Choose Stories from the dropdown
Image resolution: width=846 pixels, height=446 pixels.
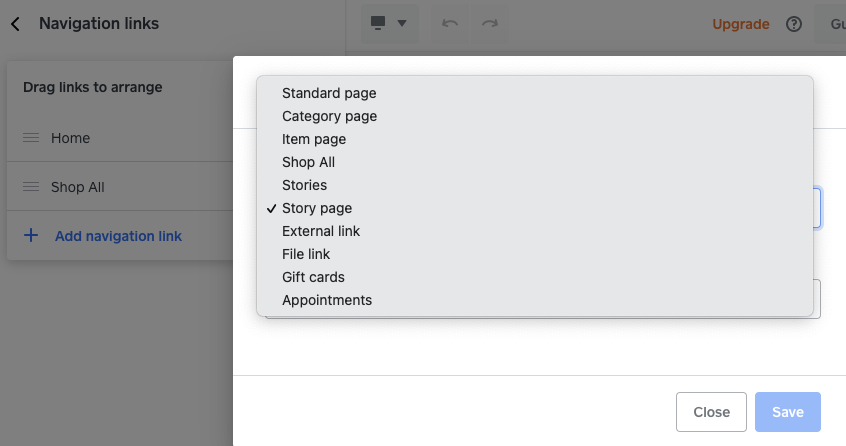[x=304, y=185]
